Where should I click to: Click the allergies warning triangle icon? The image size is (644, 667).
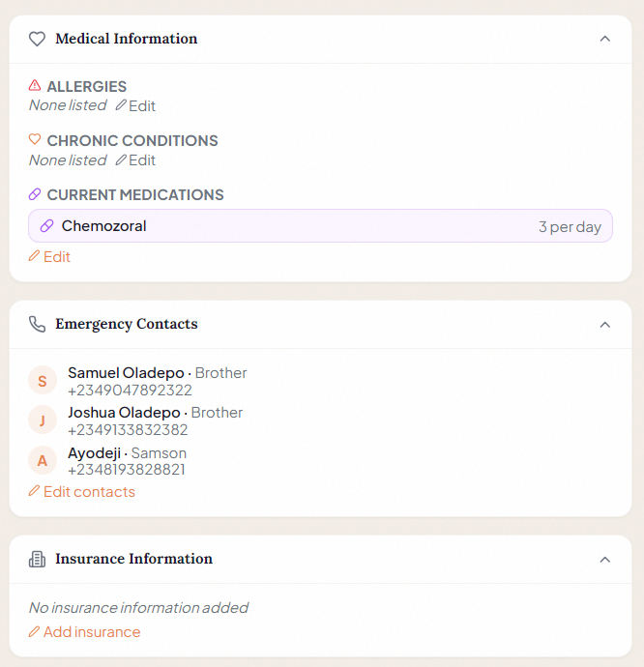[35, 86]
